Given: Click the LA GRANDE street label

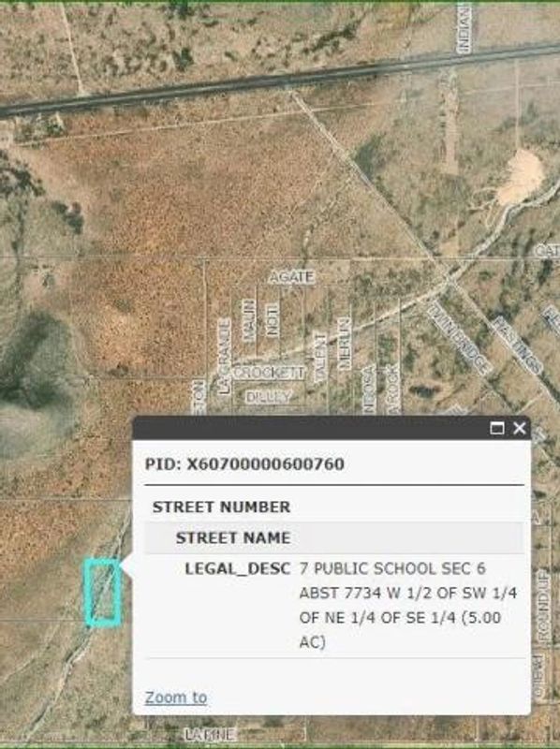Looking at the screenshot, I should click(224, 357).
